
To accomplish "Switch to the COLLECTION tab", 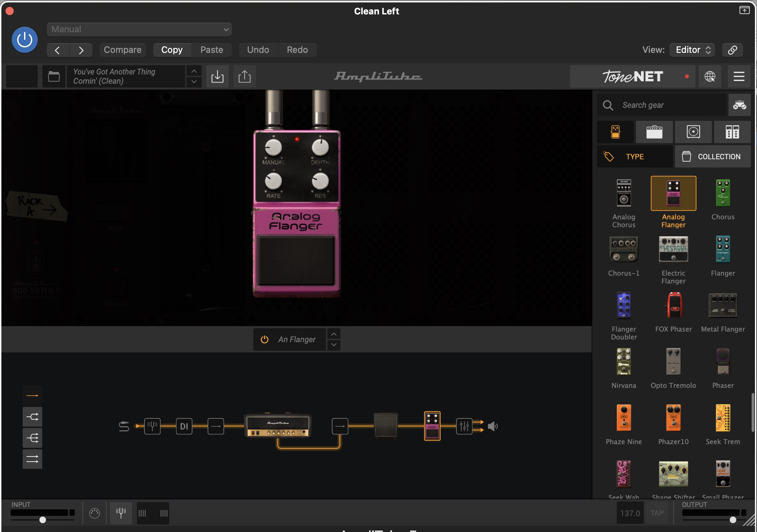I will [712, 157].
